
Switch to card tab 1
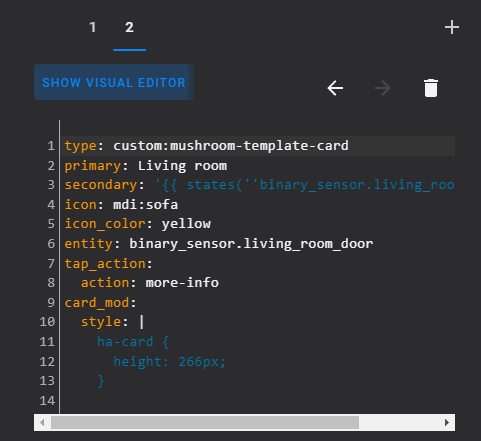[93, 27]
